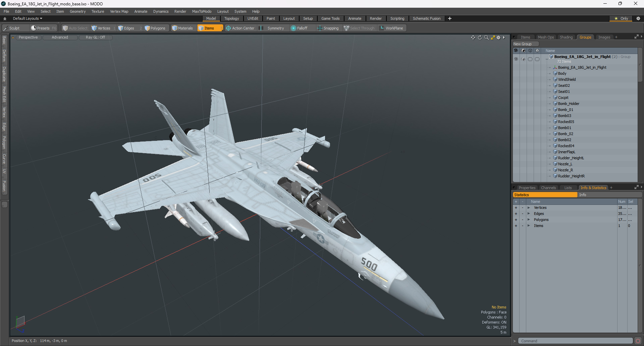Image resolution: width=644 pixels, height=346 pixels.
Task: Select the Rudder_HeightR item
Action: coord(571,176)
